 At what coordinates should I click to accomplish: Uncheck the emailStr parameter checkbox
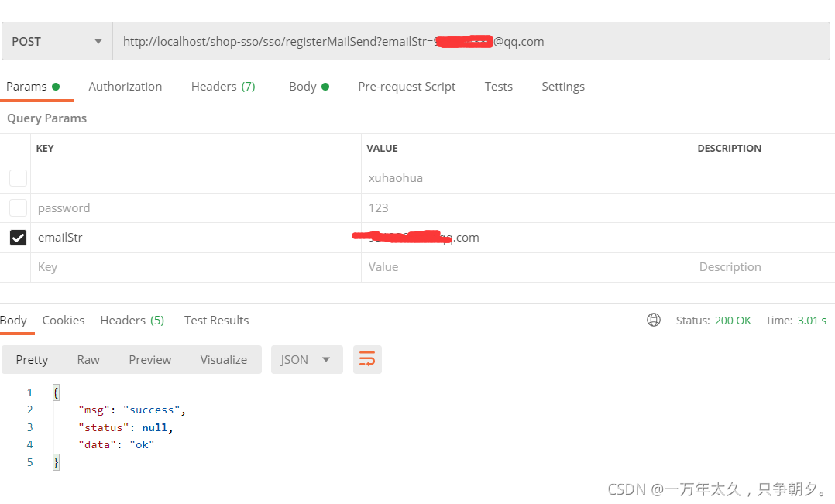[18, 238]
